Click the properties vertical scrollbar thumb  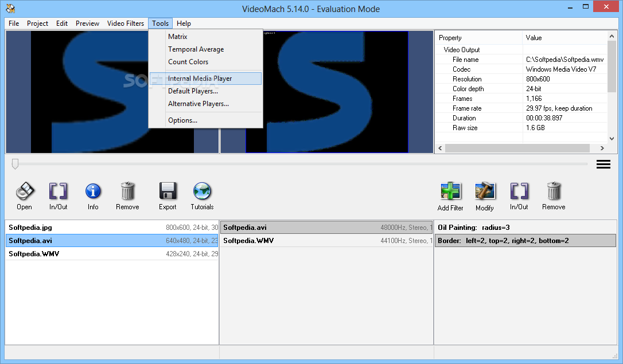[612, 66]
